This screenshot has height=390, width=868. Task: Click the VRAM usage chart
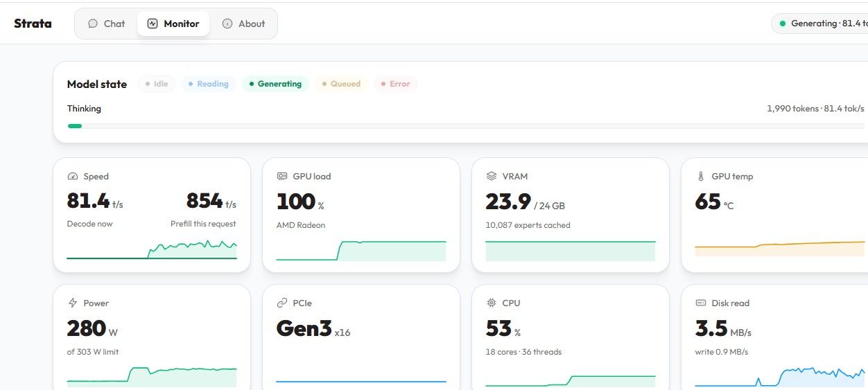[x=571, y=251]
